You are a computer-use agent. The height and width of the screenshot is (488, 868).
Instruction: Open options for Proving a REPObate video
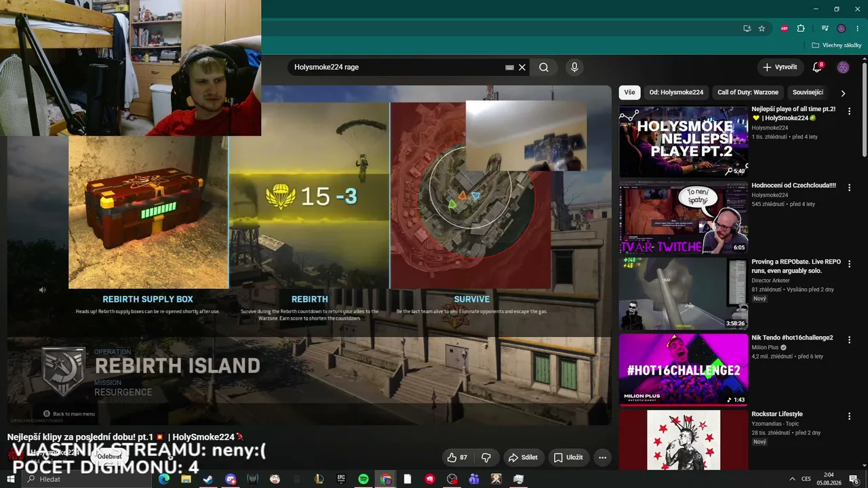pos(849,263)
